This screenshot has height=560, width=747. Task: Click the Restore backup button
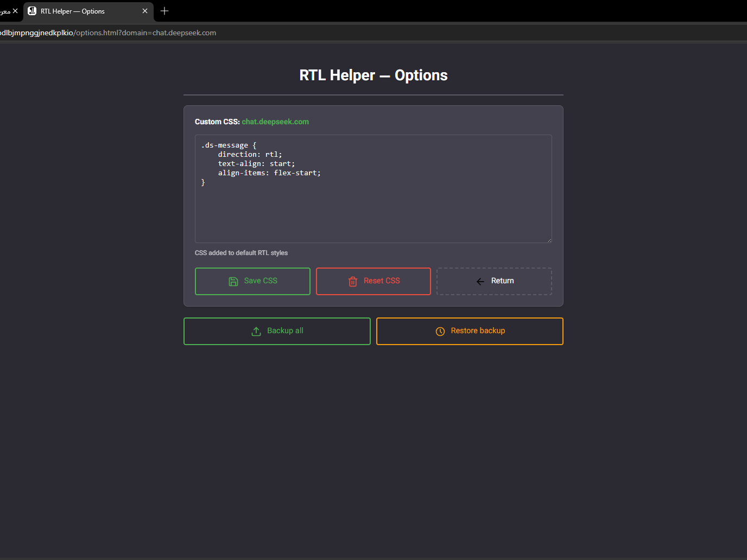coord(470,331)
